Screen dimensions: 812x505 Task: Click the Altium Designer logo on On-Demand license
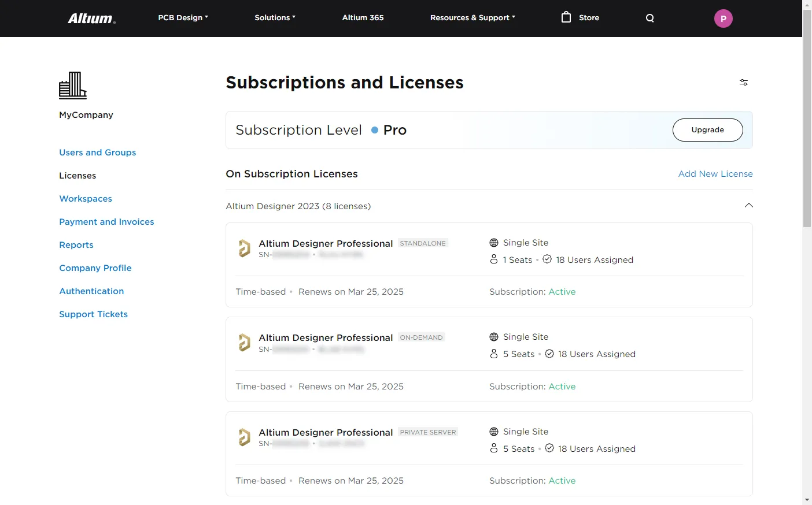(x=245, y=343)
